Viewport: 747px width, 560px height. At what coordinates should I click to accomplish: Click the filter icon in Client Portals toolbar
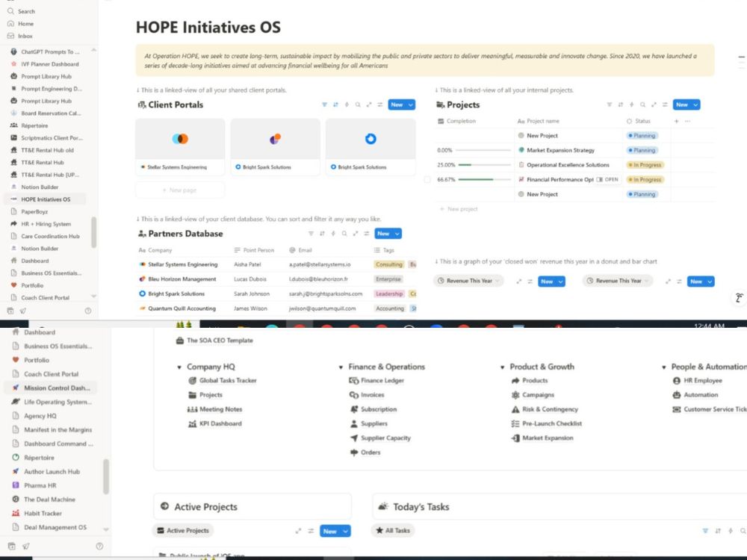[x=324, y=105]
